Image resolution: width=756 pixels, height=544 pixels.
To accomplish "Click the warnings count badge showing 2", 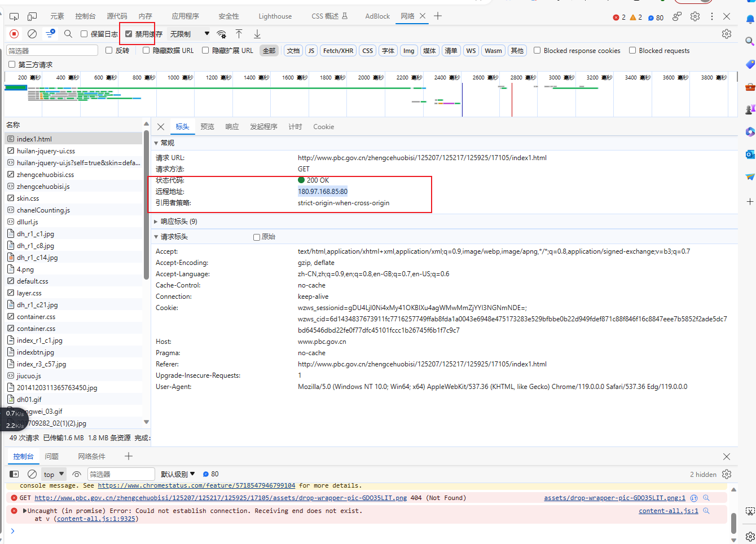I will point(636,17).
